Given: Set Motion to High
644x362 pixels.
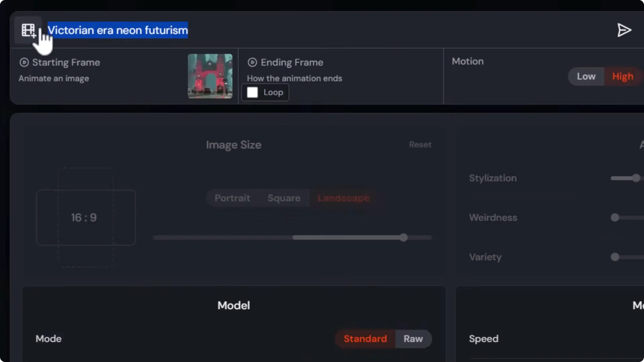Looking at the screenshot, I should (x=622, y=76).
